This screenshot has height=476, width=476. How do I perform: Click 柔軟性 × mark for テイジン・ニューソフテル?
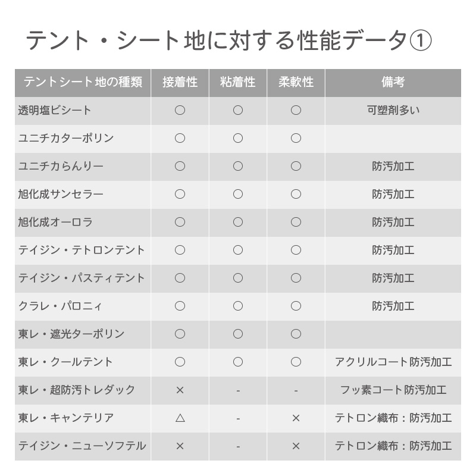(x=296, y=446)
